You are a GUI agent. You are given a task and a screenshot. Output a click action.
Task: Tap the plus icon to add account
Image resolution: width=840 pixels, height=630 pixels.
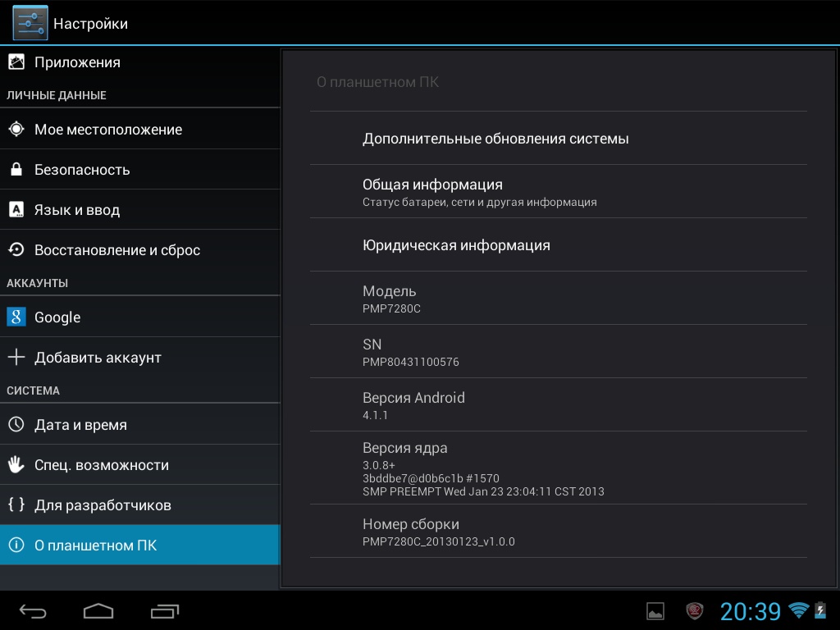pyautogui.click(x=16, y=358)
